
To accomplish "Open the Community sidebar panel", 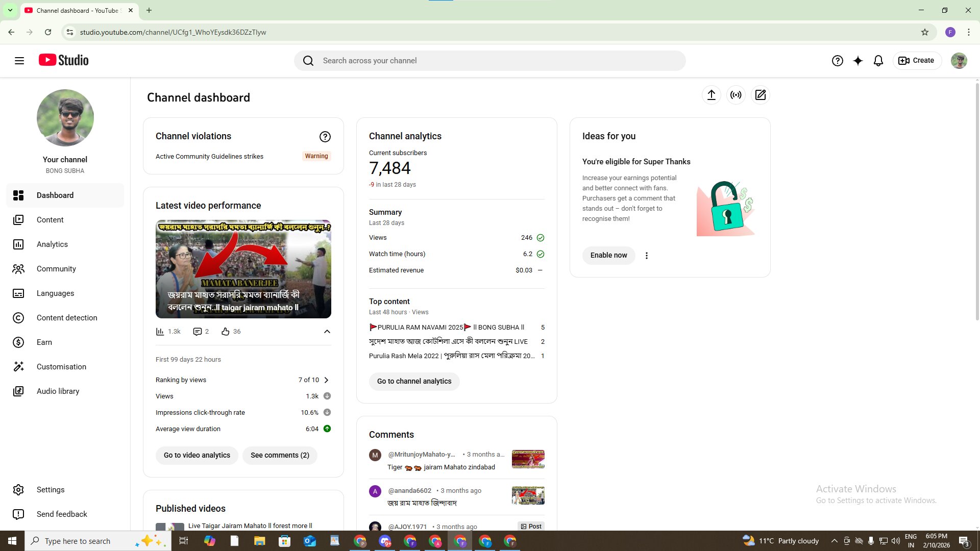I will pos(56,269).
